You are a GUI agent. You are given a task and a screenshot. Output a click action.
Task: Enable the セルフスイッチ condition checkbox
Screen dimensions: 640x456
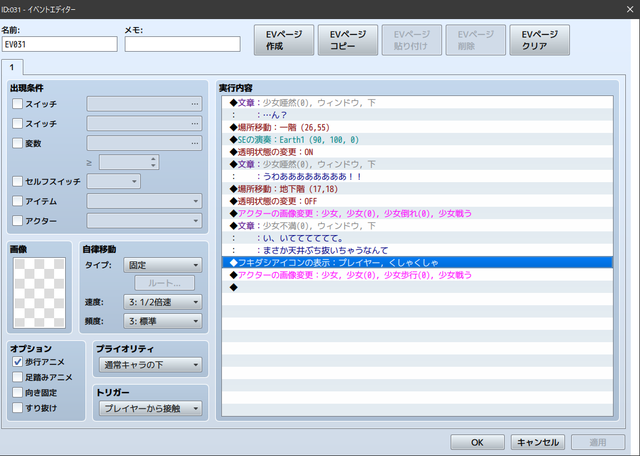pos(17,181)
